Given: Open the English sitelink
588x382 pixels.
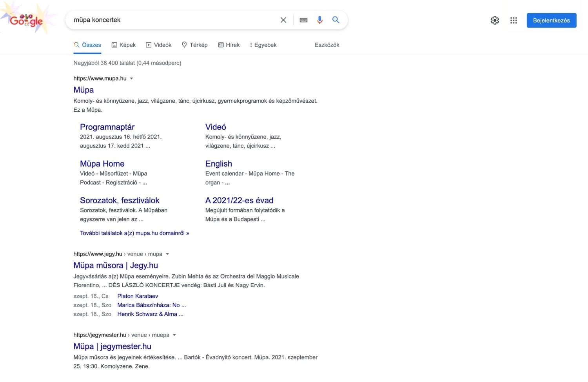Looking at the screenshot, I should tap(219, 164).
